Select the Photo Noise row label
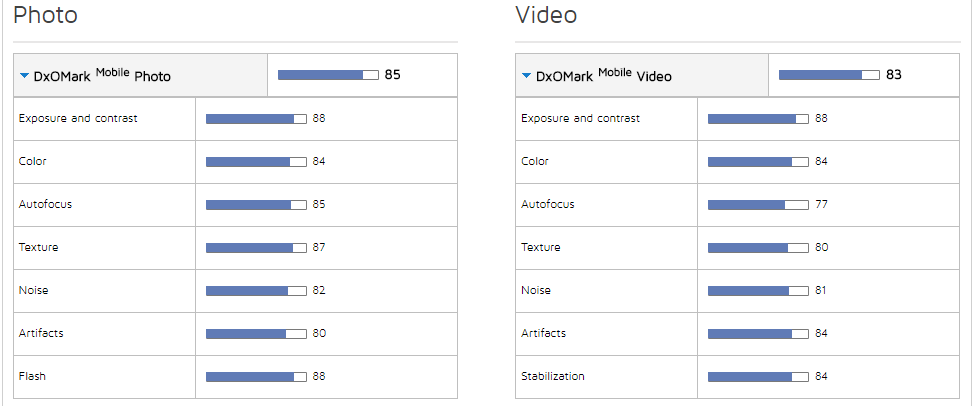The width and height of the screenshot is (972, 406). point(33,290)
